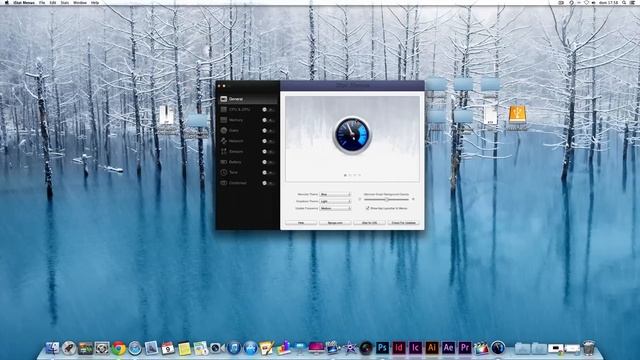Open Photoshop from the Dock
This screenshot has width=640, height=360.
(x=382, y=348)
